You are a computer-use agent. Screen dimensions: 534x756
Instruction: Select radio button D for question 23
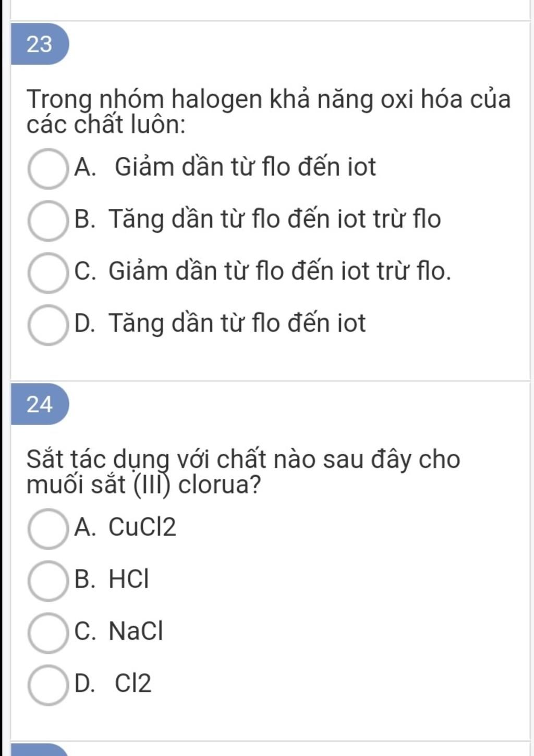pyautogui.click(x=48, y=325)
